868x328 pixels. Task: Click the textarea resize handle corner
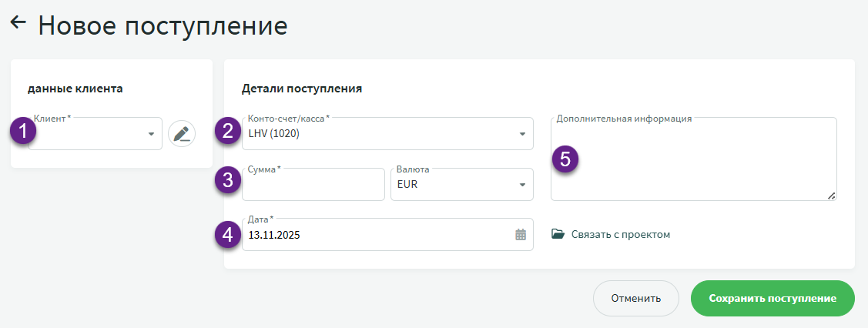tap(831, 196)
